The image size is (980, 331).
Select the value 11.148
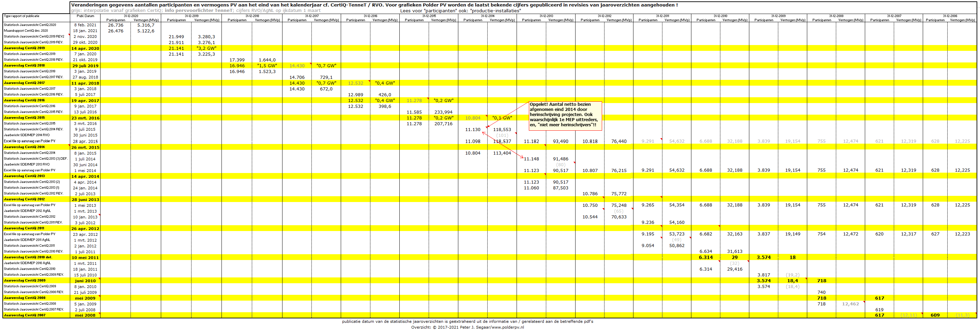pos(531,159)
